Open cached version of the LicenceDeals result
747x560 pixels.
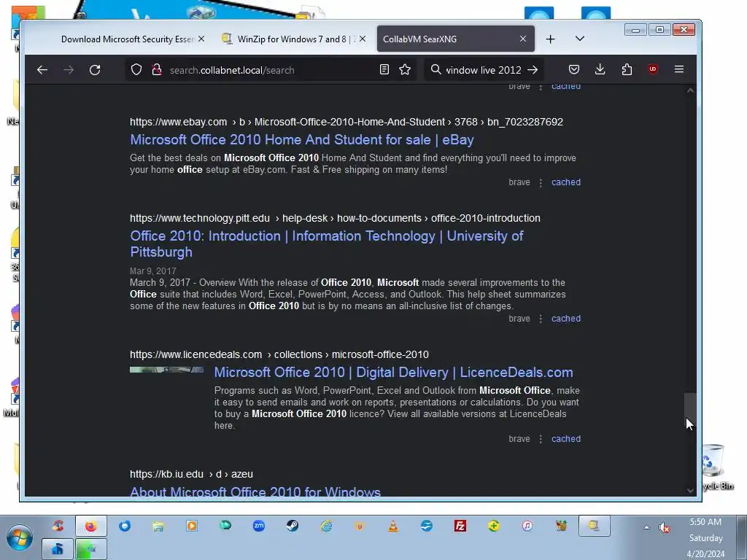point(566,439)
